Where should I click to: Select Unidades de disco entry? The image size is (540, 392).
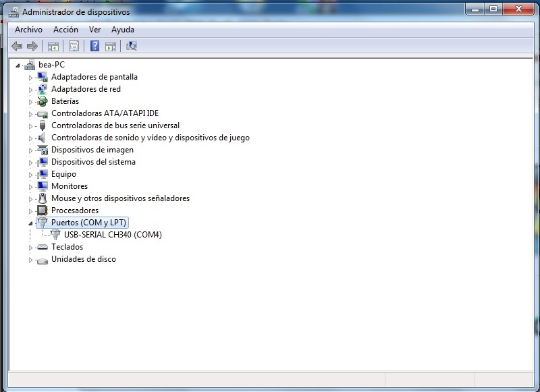tap(83, 259)
